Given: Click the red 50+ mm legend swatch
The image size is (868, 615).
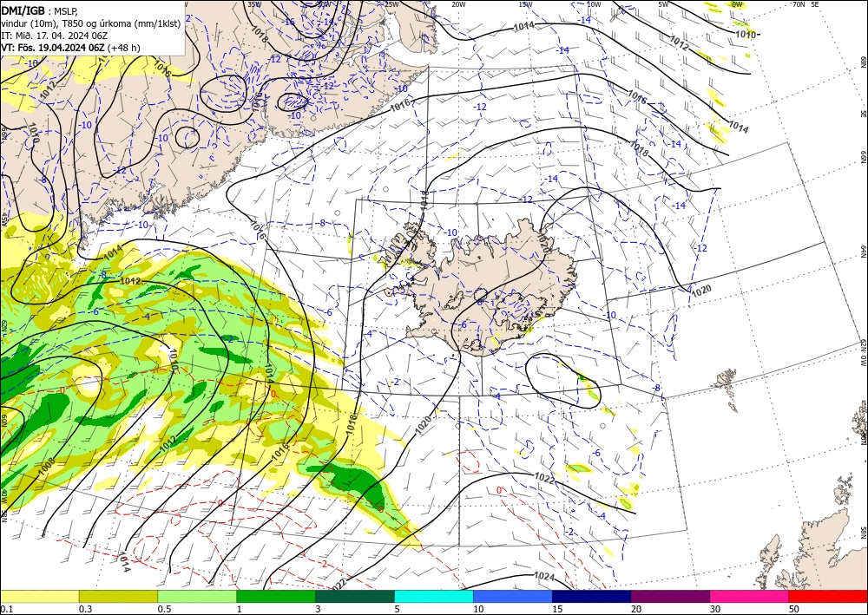Looking at the screenshot, I should (x=828, y=596).
